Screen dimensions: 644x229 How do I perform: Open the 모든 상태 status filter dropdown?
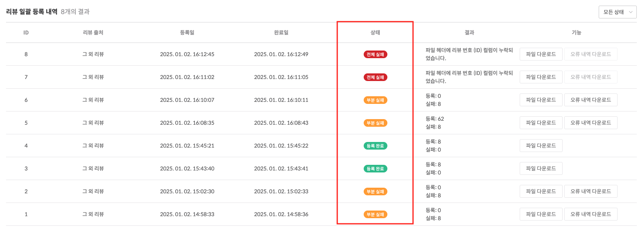(617, 12)
